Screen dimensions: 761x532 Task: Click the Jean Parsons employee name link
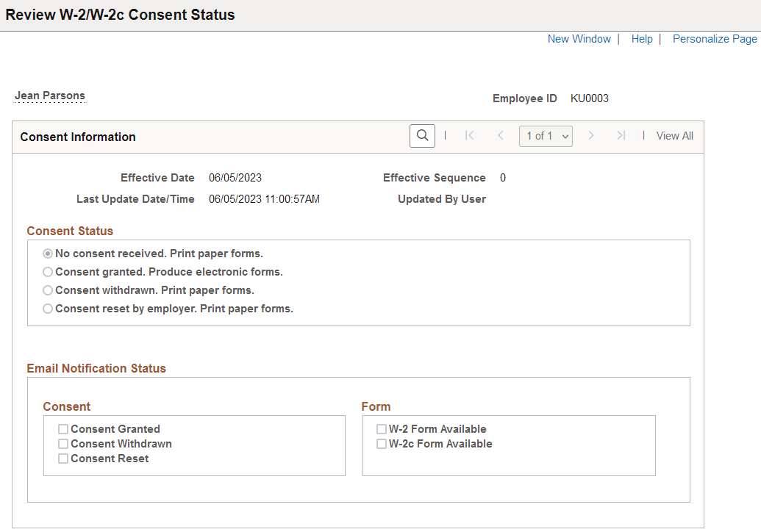tap(49, 95)
